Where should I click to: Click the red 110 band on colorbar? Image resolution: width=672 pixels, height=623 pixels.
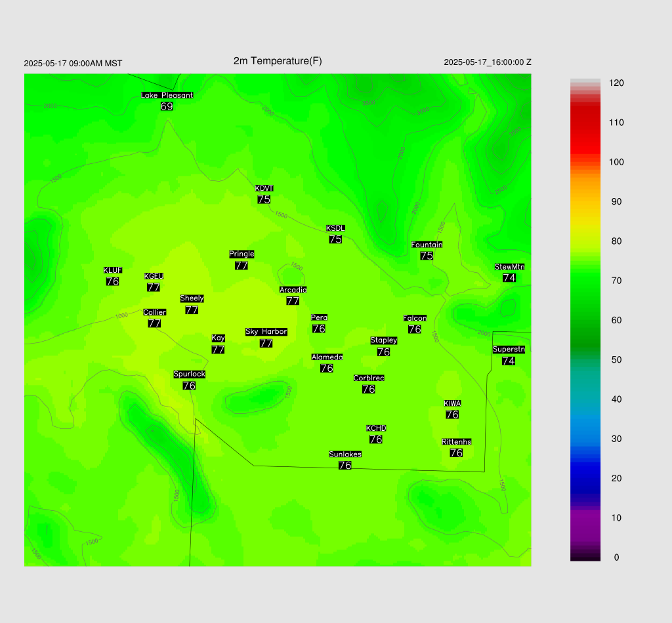point(585,123)
